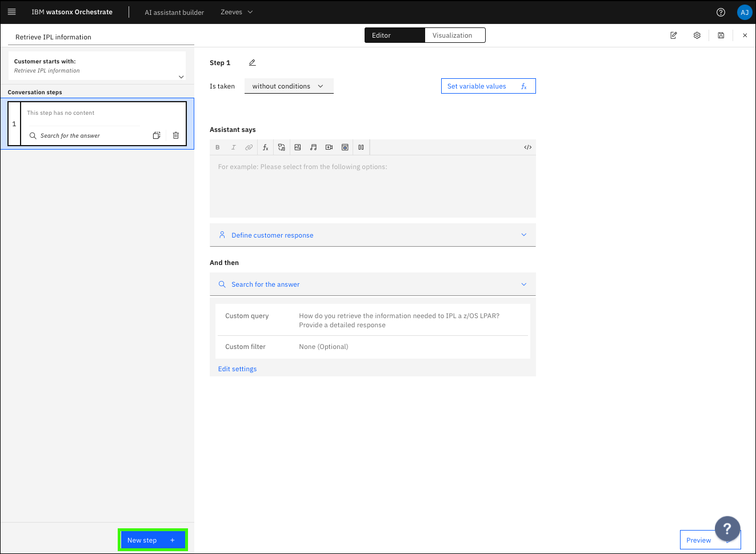This screenshot has height=554, width=756.
Task: Click the New step button
Action: click(153, 540)
